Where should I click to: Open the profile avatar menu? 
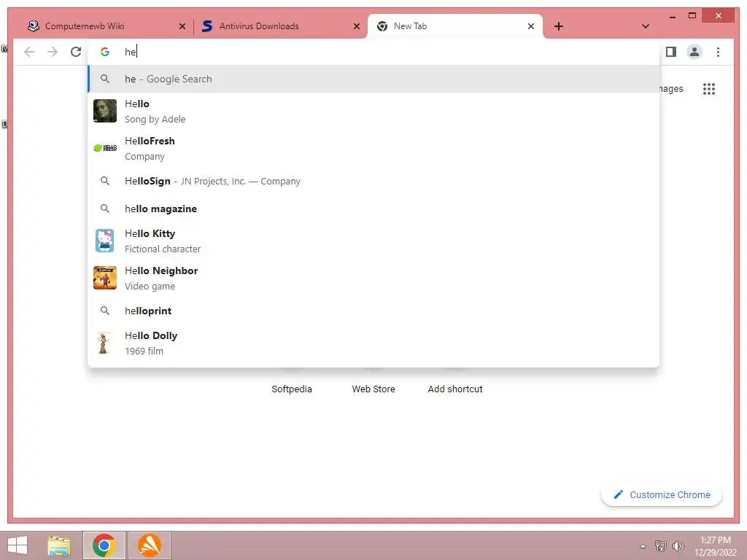694,52
